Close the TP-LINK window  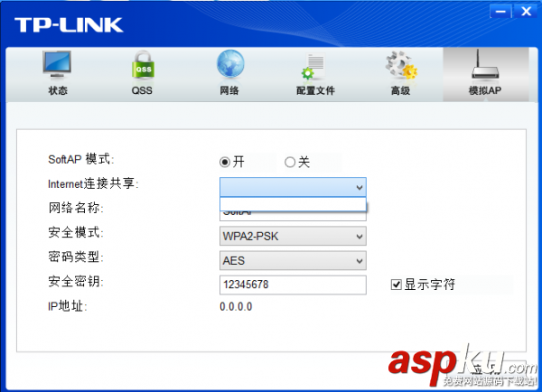point(526,11)
